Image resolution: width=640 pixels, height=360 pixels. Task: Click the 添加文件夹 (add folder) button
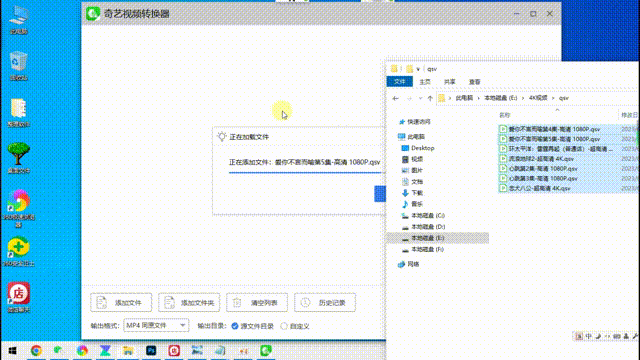(189, 302)
